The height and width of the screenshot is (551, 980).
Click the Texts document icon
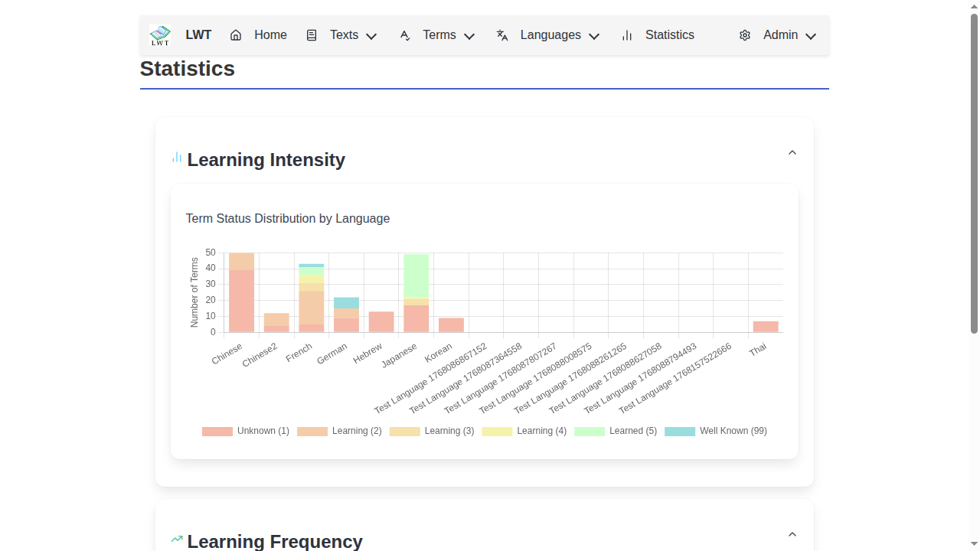(x=312, y=35)
